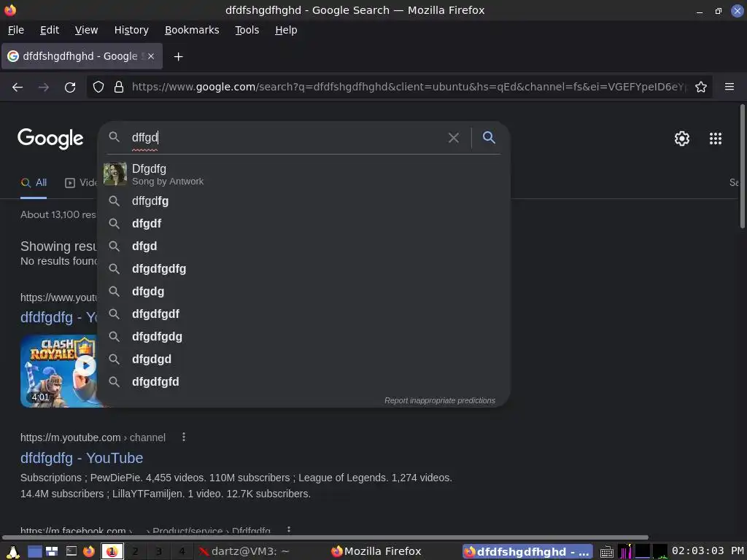Play the Clash Royale video thumbnail
The height and width of the screenshot is (560, 747).
(x=58, y=371)
